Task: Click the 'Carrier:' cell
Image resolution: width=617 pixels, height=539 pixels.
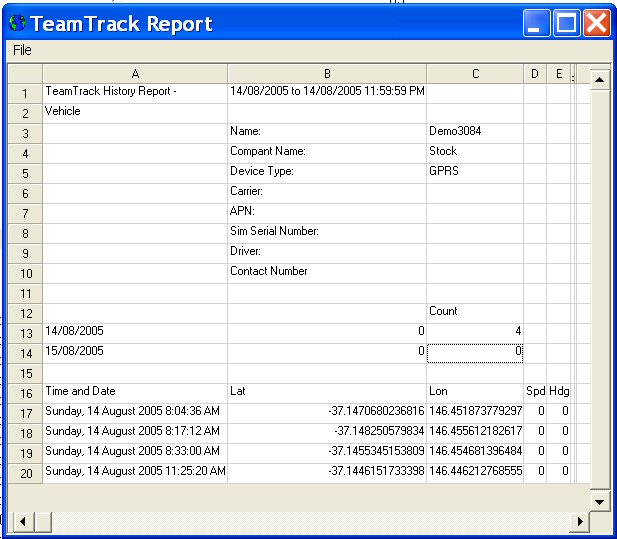Action: pyautogui.click(x=327, y=194)
